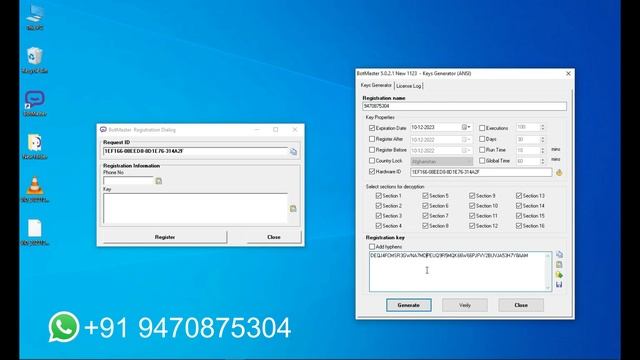Click the paste icon beside the Key box
The image size is (640, 360).
[293, 209]
